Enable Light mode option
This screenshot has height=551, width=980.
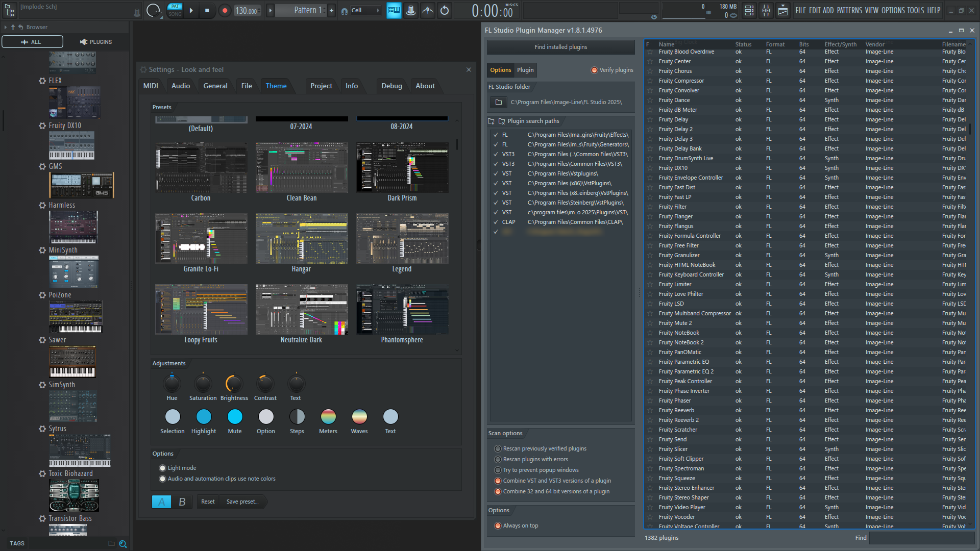(x=163, y=468)
